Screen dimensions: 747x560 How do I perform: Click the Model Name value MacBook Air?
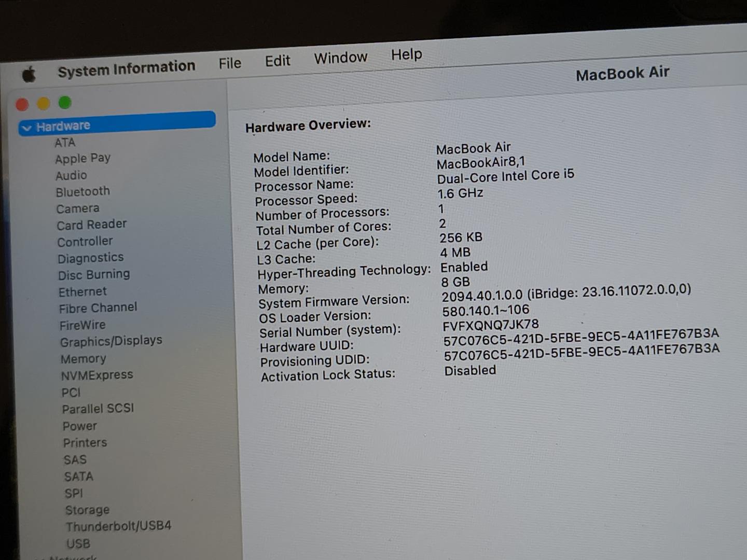[x=474, y=149]
